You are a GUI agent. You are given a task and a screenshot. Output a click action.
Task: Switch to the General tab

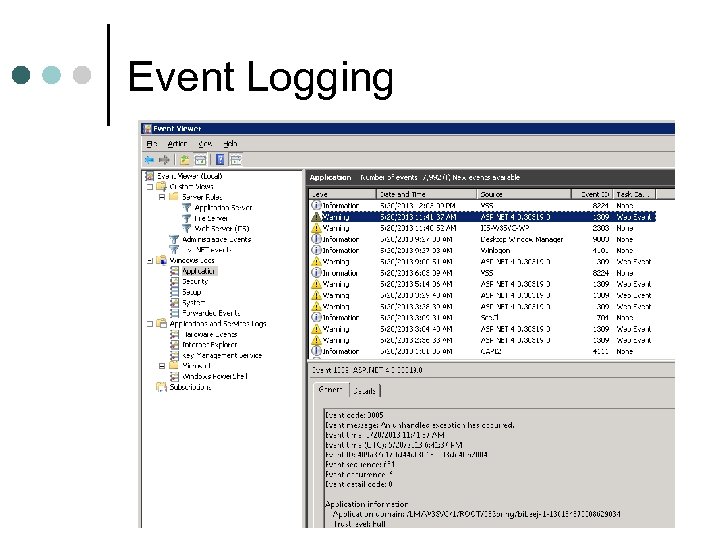[330, 389]
